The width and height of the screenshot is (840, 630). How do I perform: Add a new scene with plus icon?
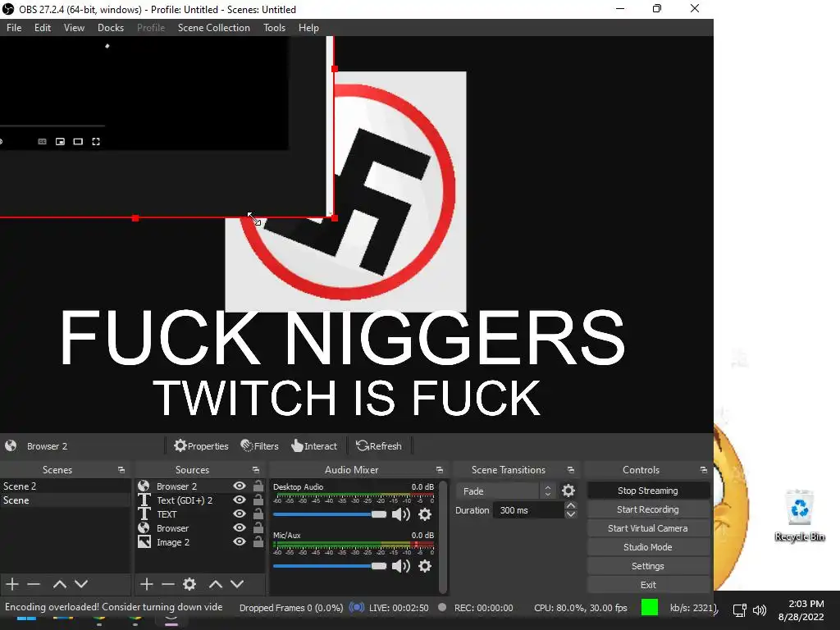pos(12,584)
